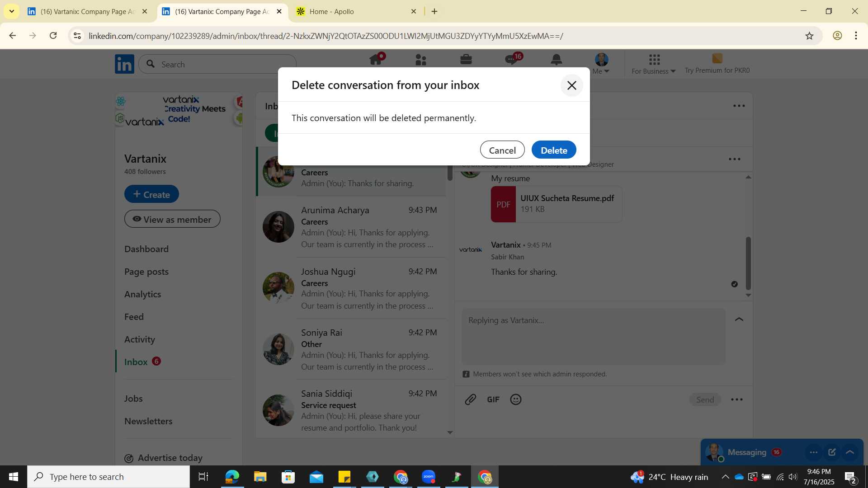Open Inbox in sidebar
The width and height of the screenshot is (868, 488).
136,362
